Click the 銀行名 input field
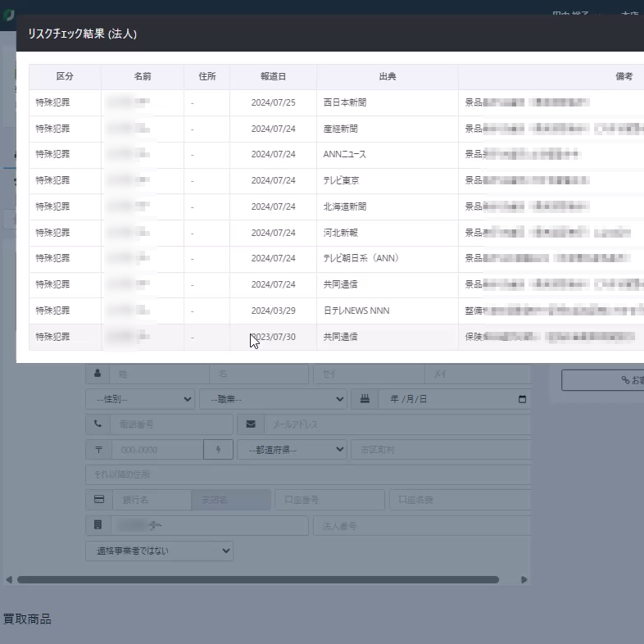The width and height of the screenshot is (644, 644). 152,500
